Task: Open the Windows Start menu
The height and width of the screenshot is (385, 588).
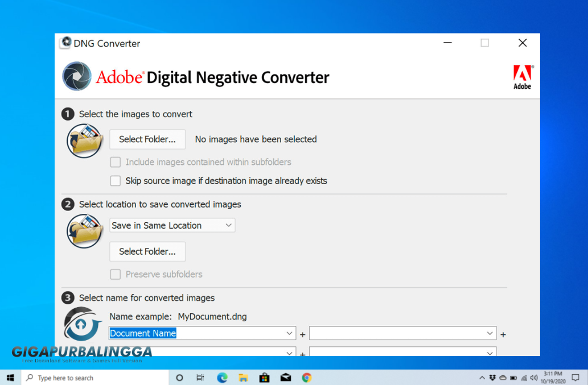Action: click(10, 377)
